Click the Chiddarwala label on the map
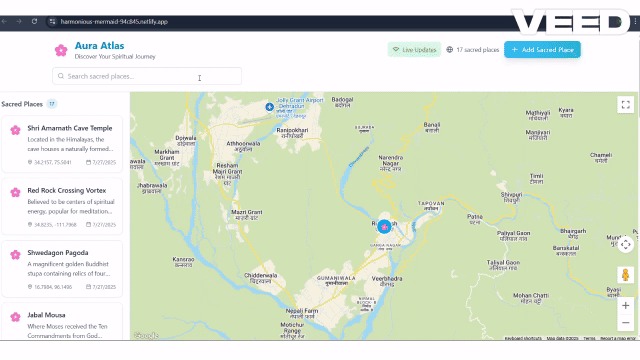Screen dimensions: 640x360 (x=260, y=278)
